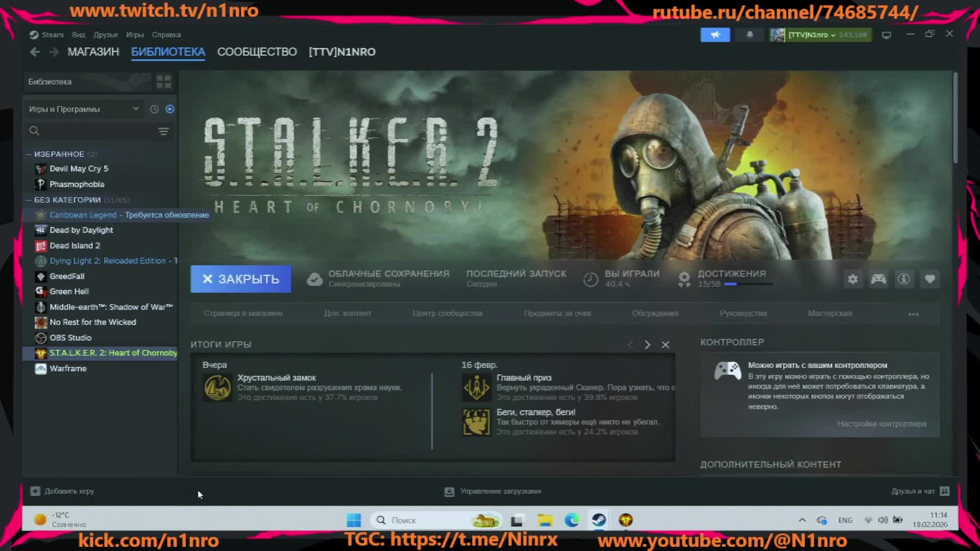Switch library to grid view icon
This screenshot has height=551, width=980.
(162, 82)
